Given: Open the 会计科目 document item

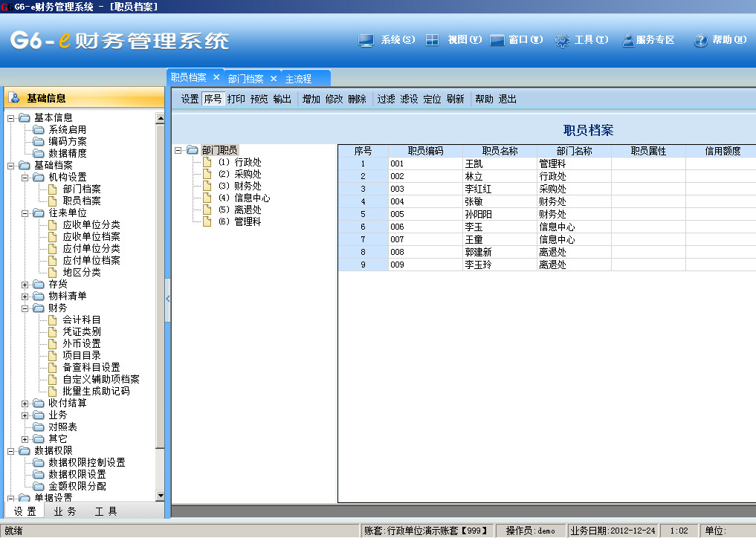Looking at the screenshot, I should point(81,320).
